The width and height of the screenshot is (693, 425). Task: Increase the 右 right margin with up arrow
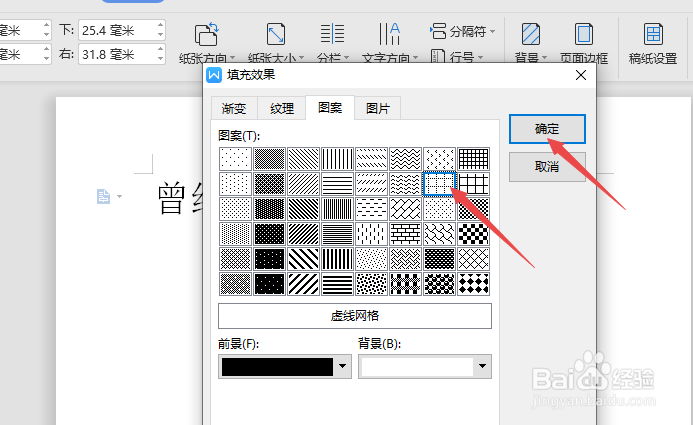click(160, 49)
